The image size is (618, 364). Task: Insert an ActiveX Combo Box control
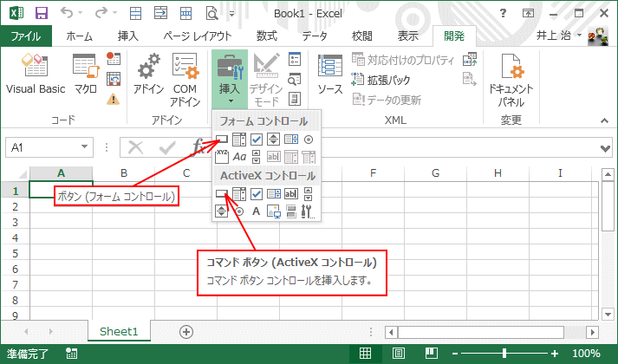(x=239, y=193)
